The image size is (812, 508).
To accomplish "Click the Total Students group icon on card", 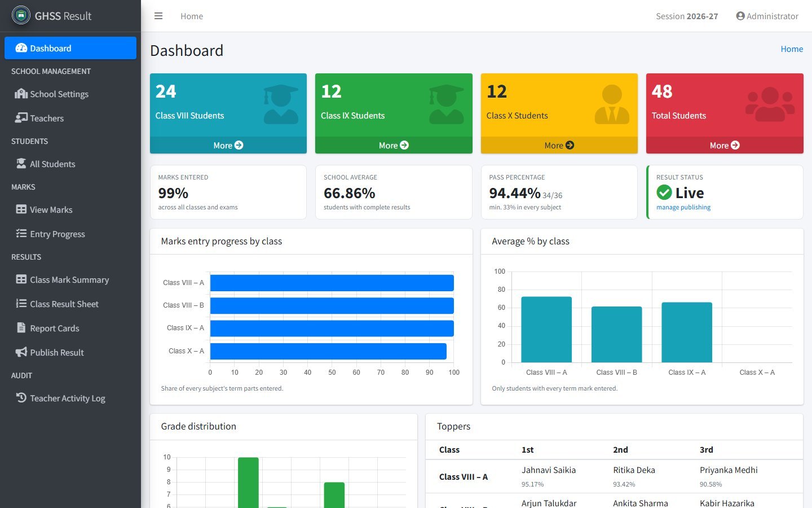I will (770, 104).
